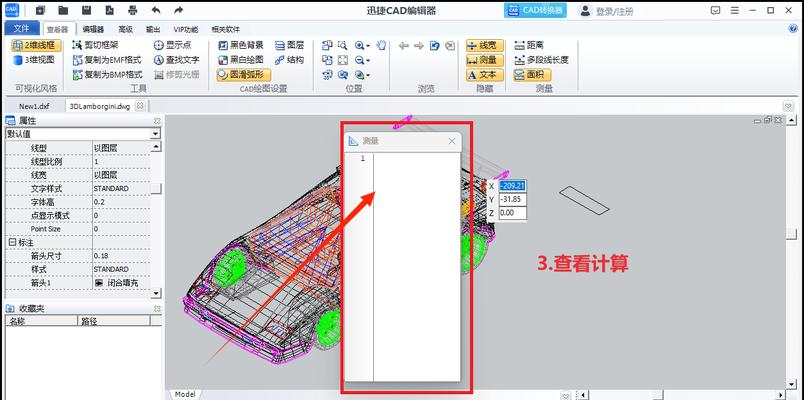Open the zoom out dropdown arrow
This screenshot has height=400, width=804.
click(x=368, y=61)
